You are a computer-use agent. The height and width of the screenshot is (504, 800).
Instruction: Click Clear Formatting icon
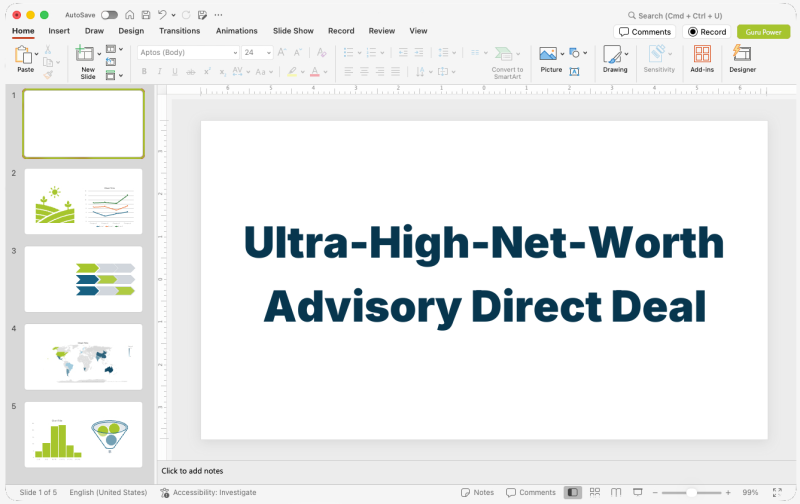click(321, 52)
